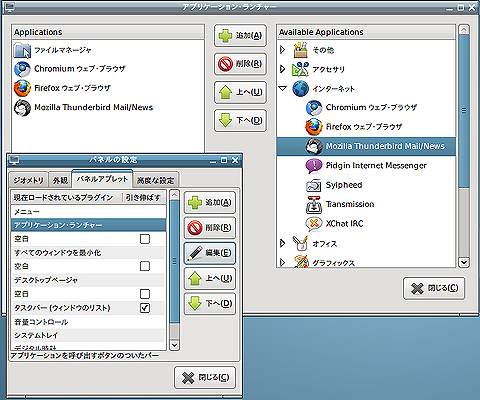Switch to the ジオメトリ tab
Image resolution: width=480 pixels, height=400 pixels.
point(28,180)
